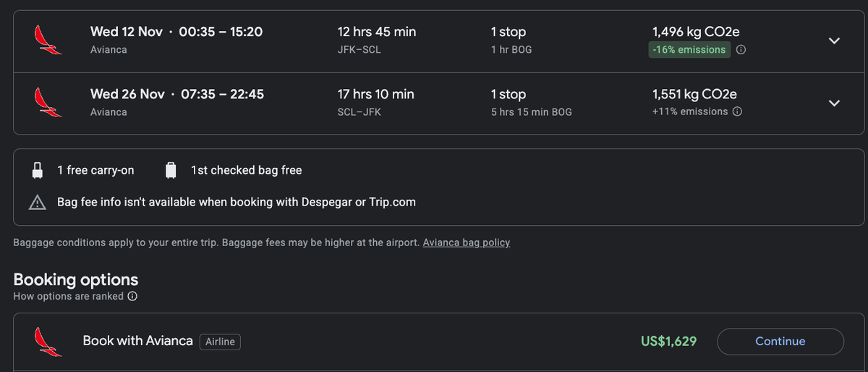
Task: Click Avianca logo on the 12 Nov flight
Action: 48,41
